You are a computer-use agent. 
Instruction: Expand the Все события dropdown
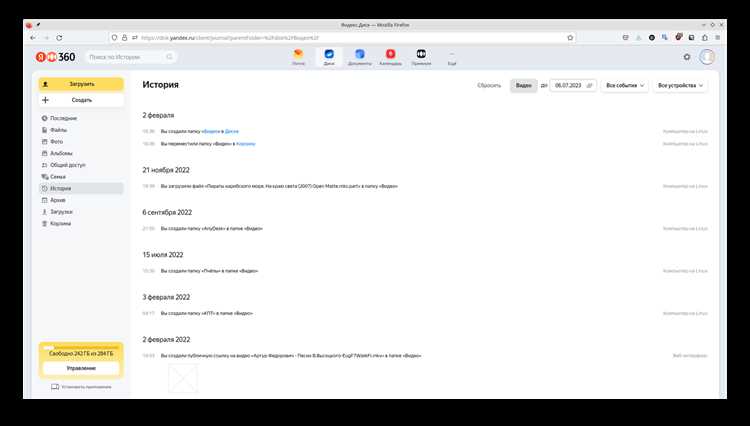coord(625,86)
